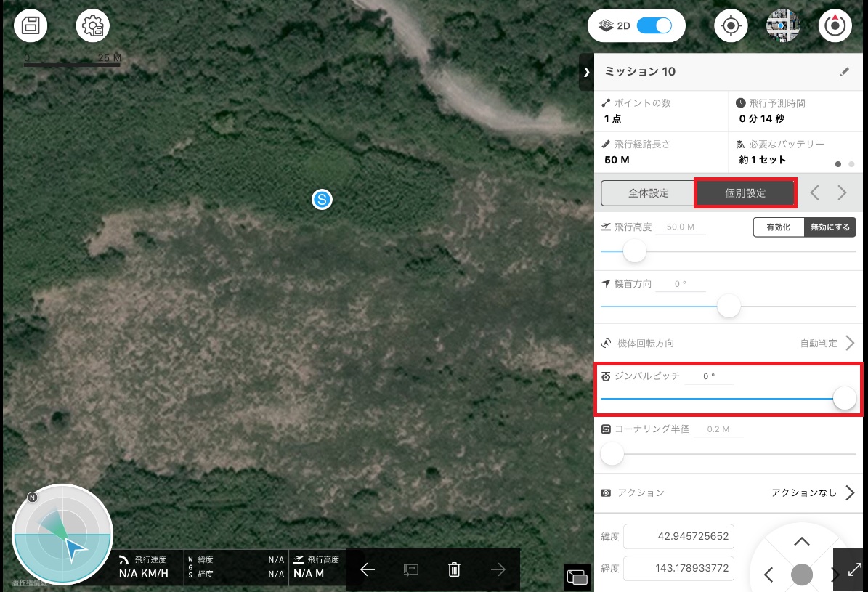Image resolution: width=868 pixels, height=592 pixels.
Task: Click the コーナリング半径 slider handle
Action: pos(612,454)
